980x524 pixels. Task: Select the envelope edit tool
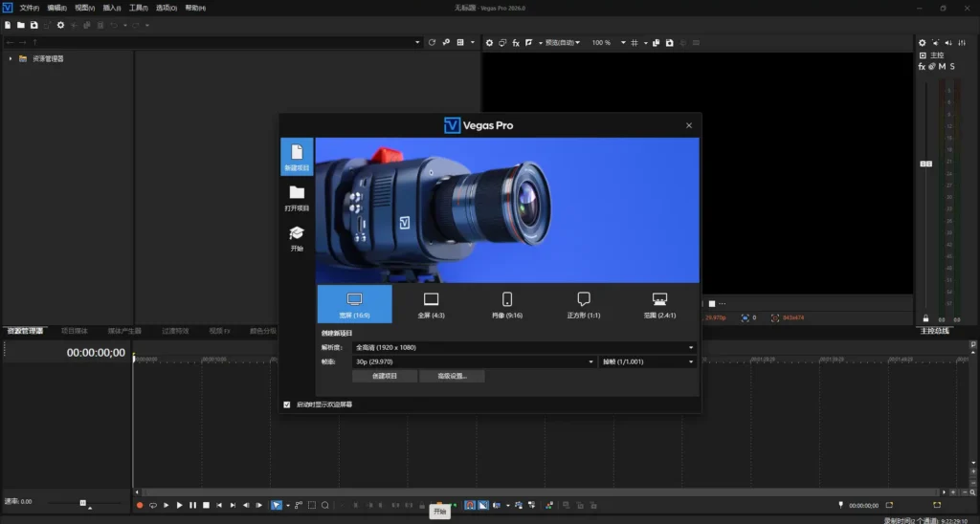coord(299,505)
